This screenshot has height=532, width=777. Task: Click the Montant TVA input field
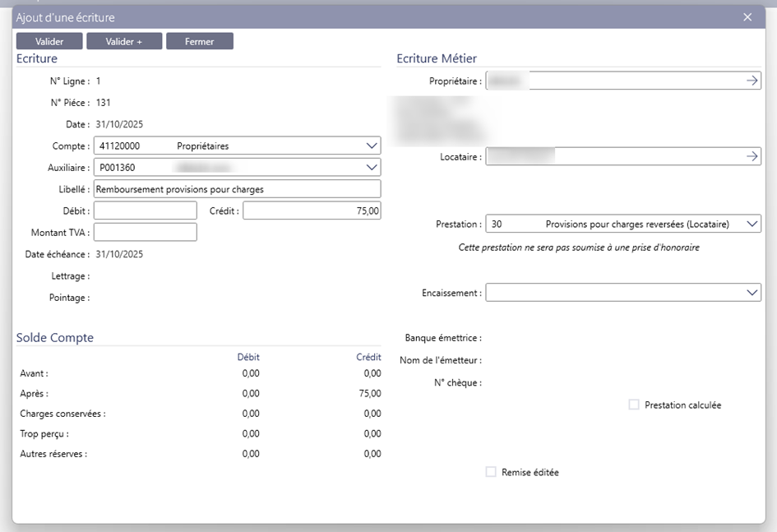(146, 232)
